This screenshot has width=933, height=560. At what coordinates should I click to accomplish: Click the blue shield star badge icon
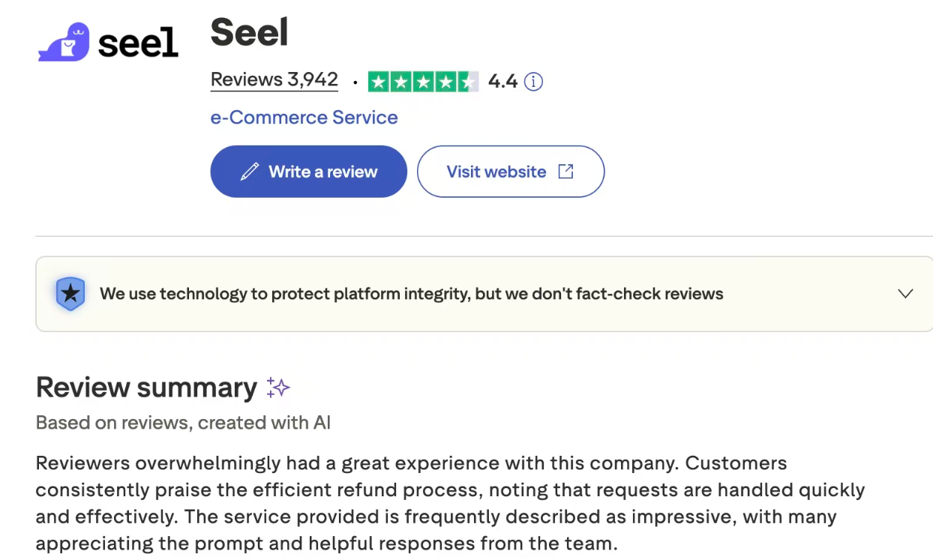click(x=70, y=294)
